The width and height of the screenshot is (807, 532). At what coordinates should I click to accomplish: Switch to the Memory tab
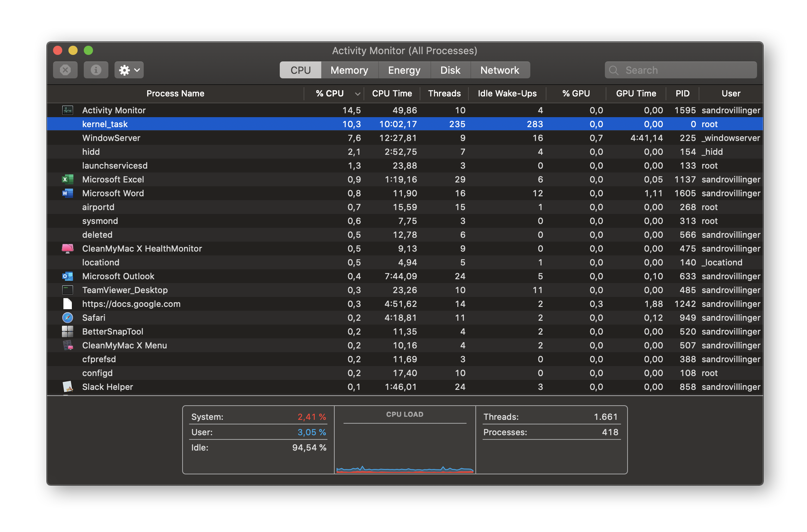[x=349, y=70]
